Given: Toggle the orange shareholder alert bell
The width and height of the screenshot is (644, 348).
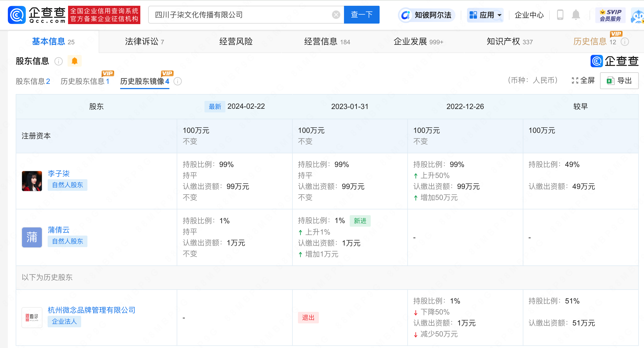Looking at the screenshot, I should (75, 61).
